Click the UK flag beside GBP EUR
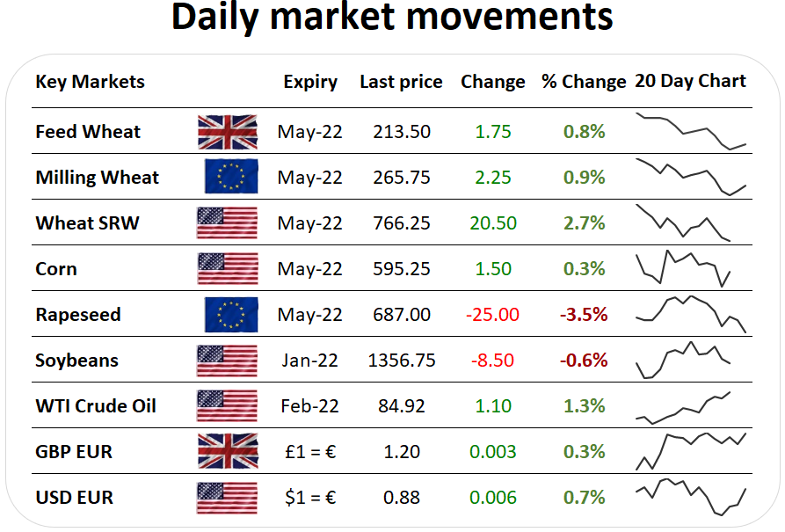Image resolution: width=785 pixels, height=532 pixels. pyautogui.click(x=228, y=451)
